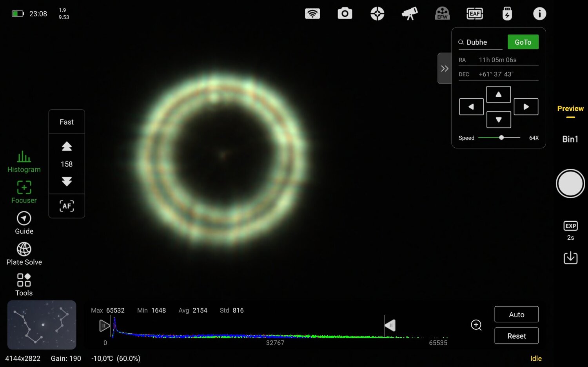Open the star map thumbnail

pos(42,325)
